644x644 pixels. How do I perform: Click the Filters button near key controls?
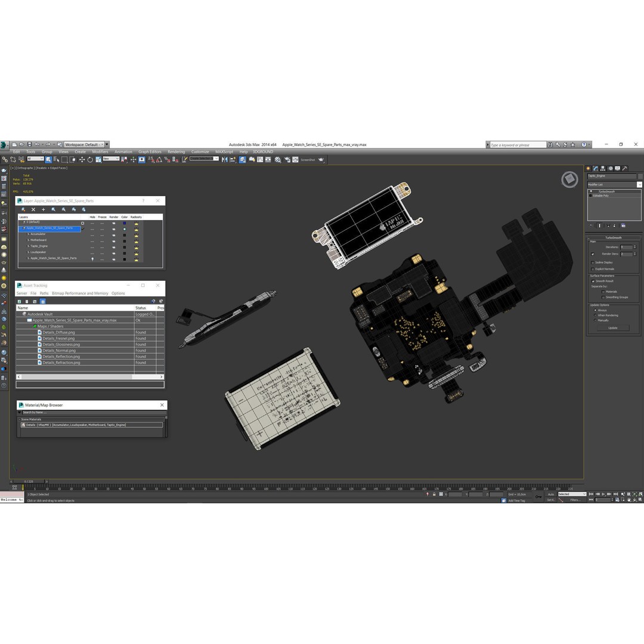pyautogui.click(x=575, y=500)
